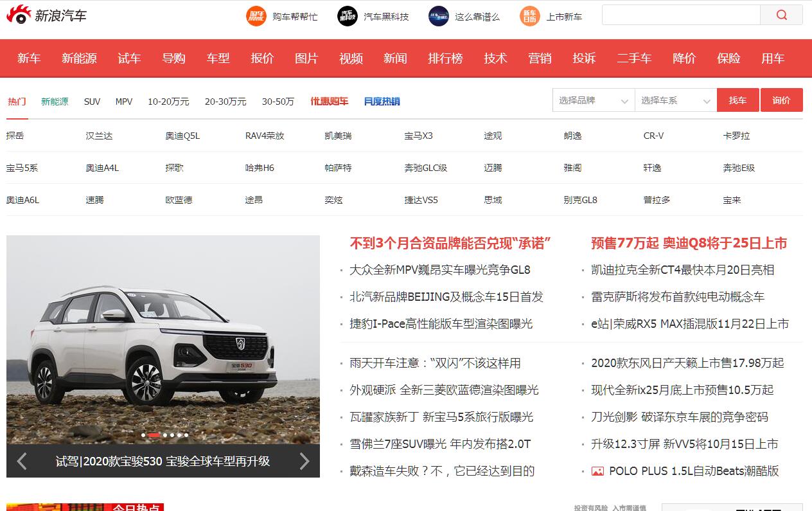Open the 奥迪Q5L car link
The image size is (812, 511).
[x=182, y=136]
